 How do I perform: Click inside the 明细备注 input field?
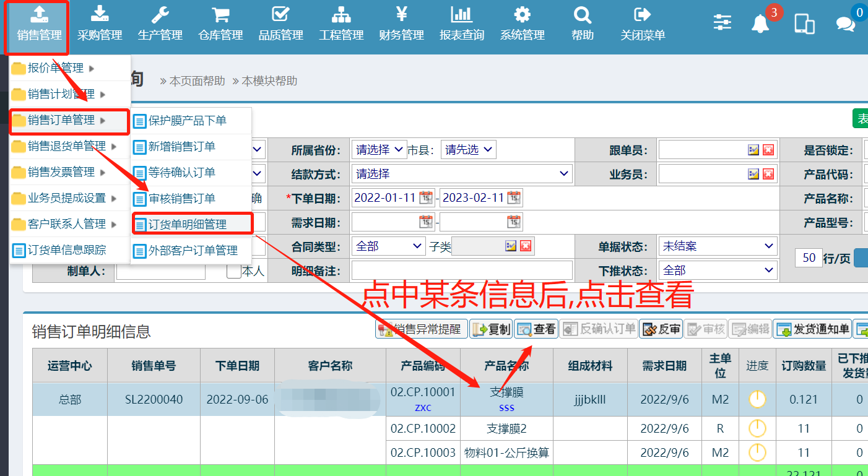click(462, 270)
